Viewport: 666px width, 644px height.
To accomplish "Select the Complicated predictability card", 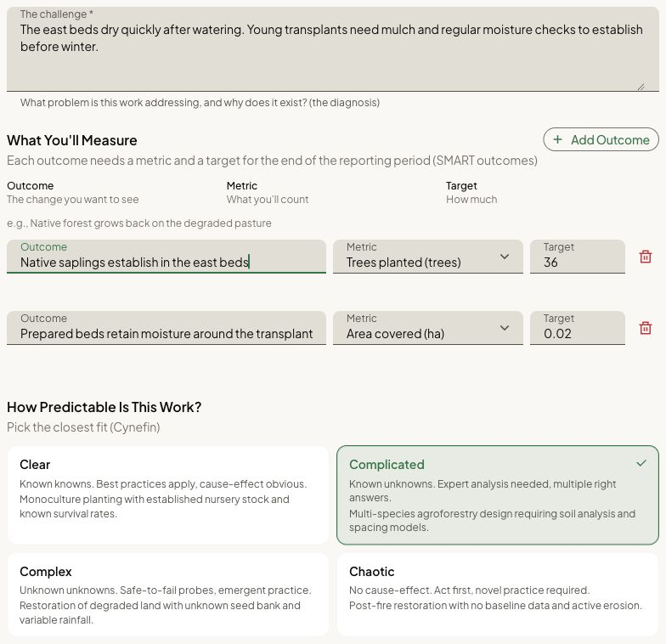I will (498, 494).
